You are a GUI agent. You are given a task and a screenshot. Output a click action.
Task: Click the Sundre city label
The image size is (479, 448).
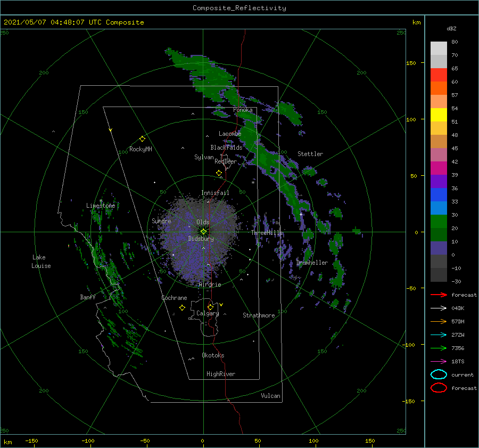[x=162, y=221]
